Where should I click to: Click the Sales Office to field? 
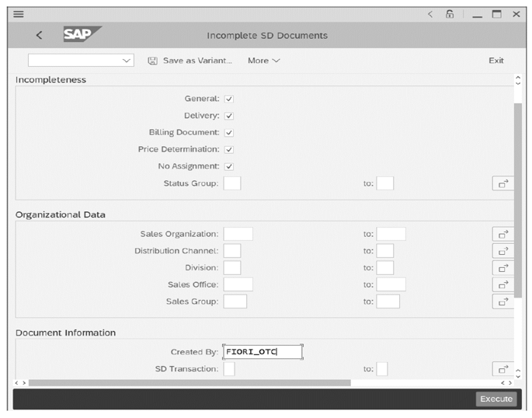coord(391,284)
